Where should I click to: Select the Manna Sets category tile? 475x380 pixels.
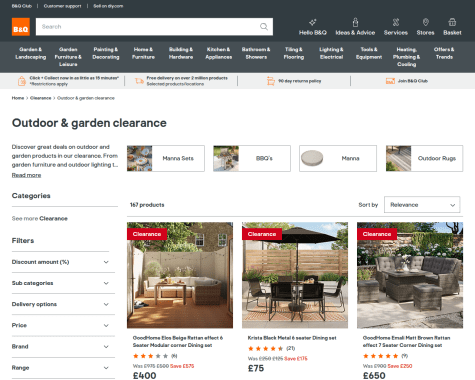[166, 158]
